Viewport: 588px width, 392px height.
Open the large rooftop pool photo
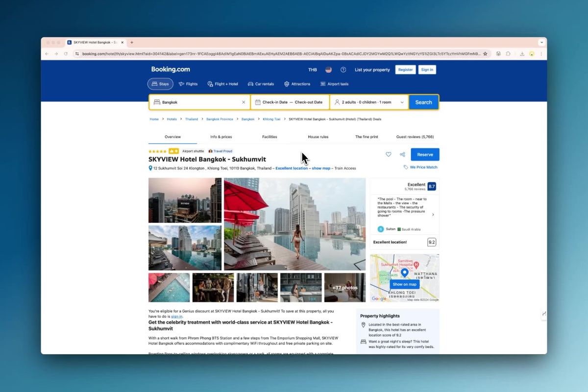pyautogui.click(x=294, y=224)
